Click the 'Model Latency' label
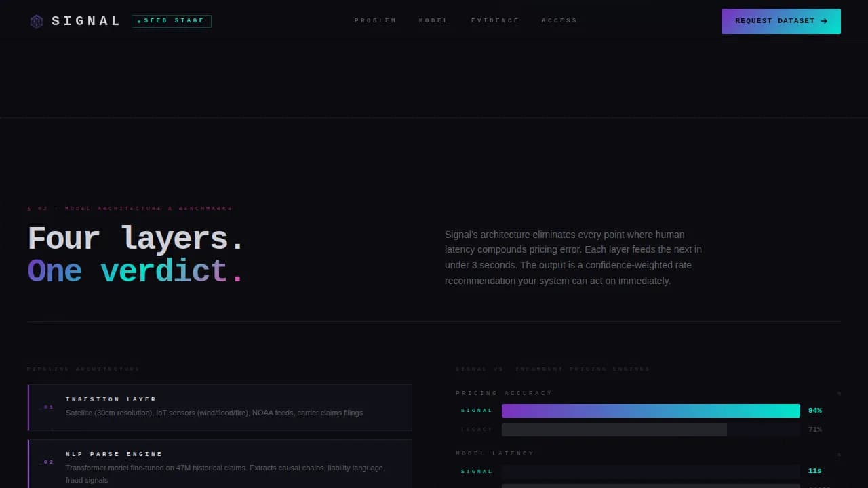This screenshot has height=488, width=868. pyautogui.click(x=495, y=453)
